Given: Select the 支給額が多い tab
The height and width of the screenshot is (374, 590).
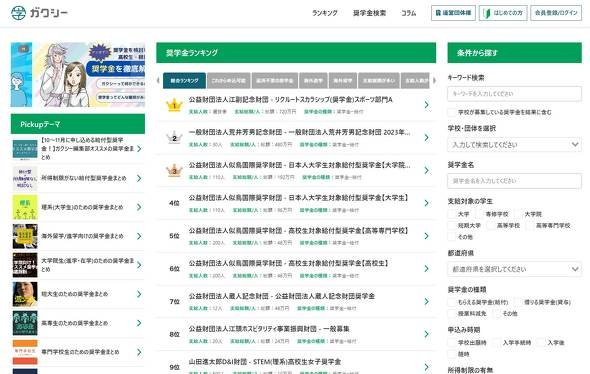Looking at the screenshot, I should click(379, 81).
